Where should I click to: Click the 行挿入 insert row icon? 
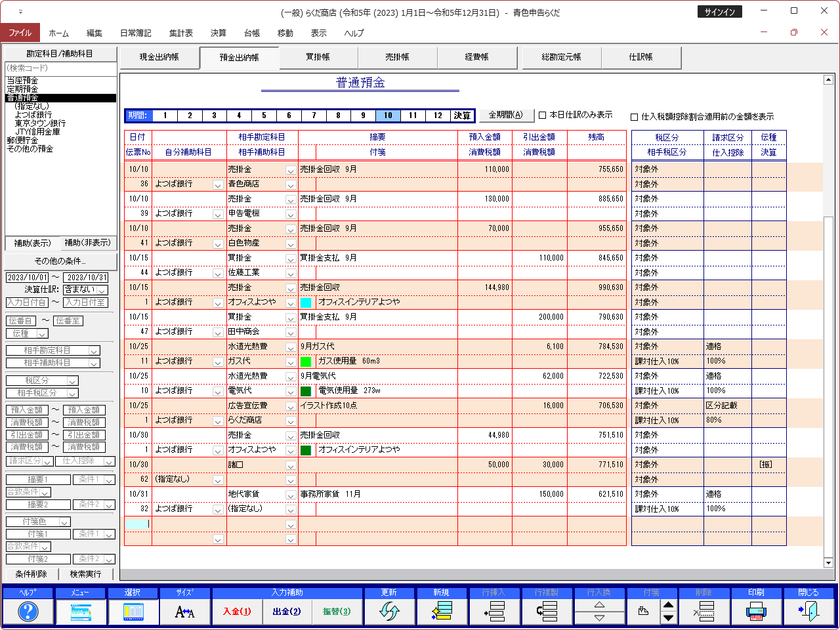494,612
